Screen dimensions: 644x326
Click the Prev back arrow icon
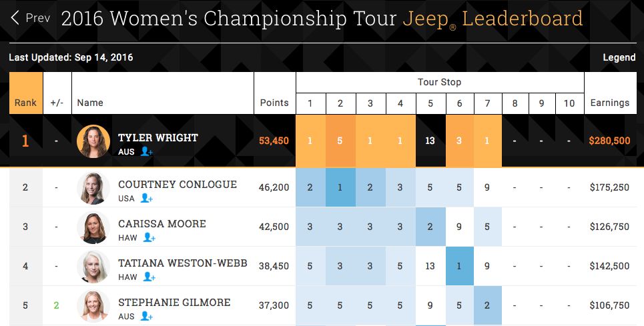tap(15, 18)
